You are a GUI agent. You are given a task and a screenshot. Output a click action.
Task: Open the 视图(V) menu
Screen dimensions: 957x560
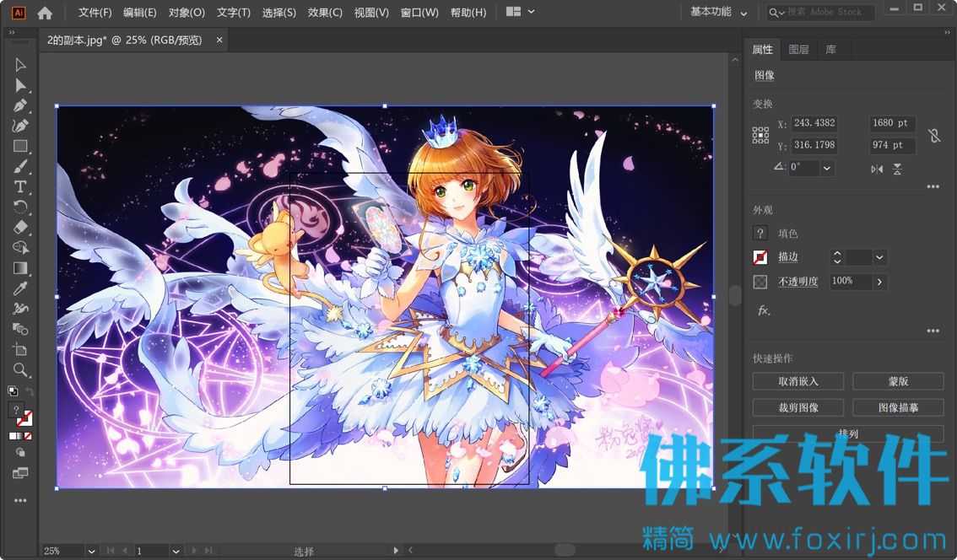tap(371, 12)
